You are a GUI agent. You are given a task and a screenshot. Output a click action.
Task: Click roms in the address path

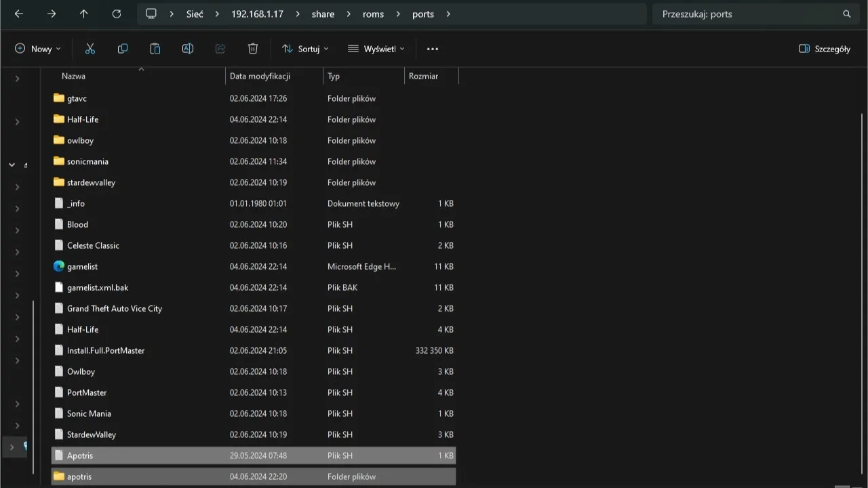[x=373, y=14]
